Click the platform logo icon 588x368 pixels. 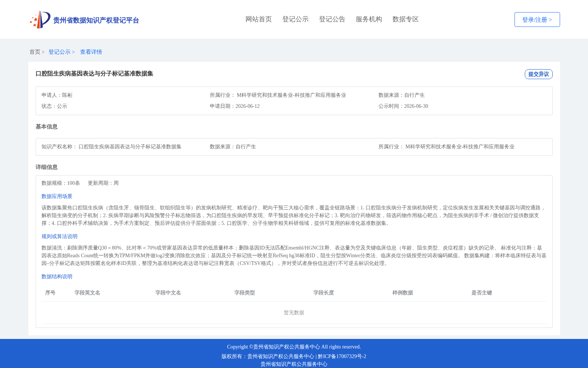click(40, 20)
